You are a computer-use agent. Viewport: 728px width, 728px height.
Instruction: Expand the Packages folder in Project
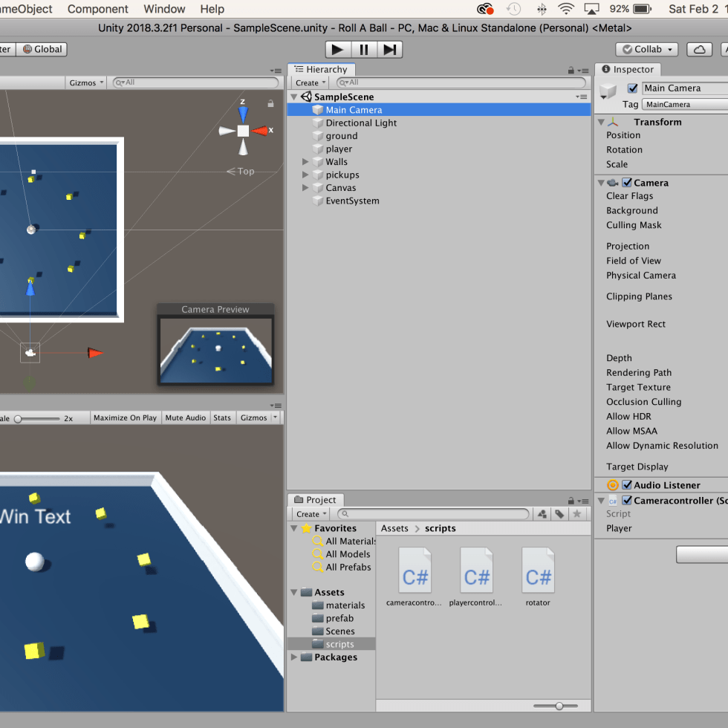(x=295, y=657)
